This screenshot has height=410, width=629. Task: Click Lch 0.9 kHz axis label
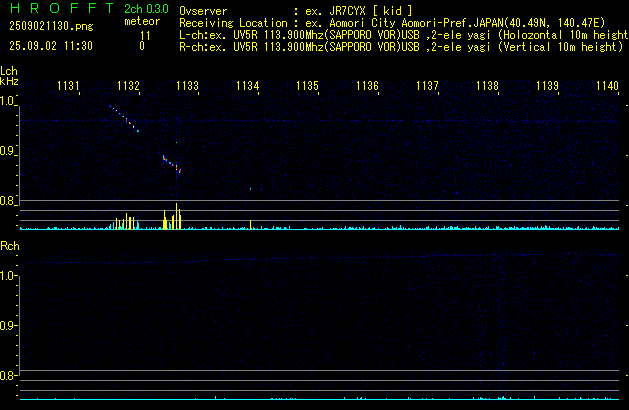pos(7,151)
